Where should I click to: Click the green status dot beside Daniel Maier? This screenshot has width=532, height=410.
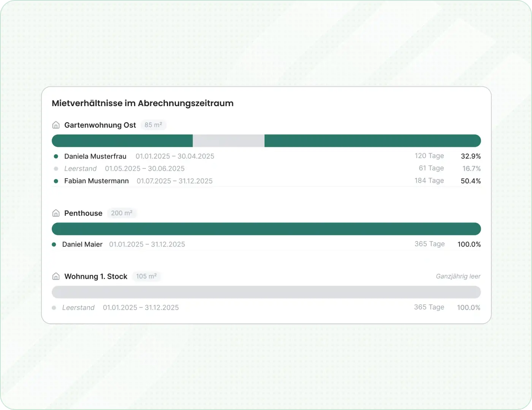pos(54,244)
